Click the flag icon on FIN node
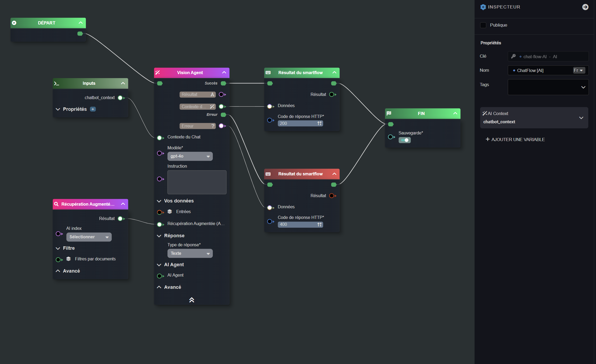596x364 pixels. coord(389,113)
